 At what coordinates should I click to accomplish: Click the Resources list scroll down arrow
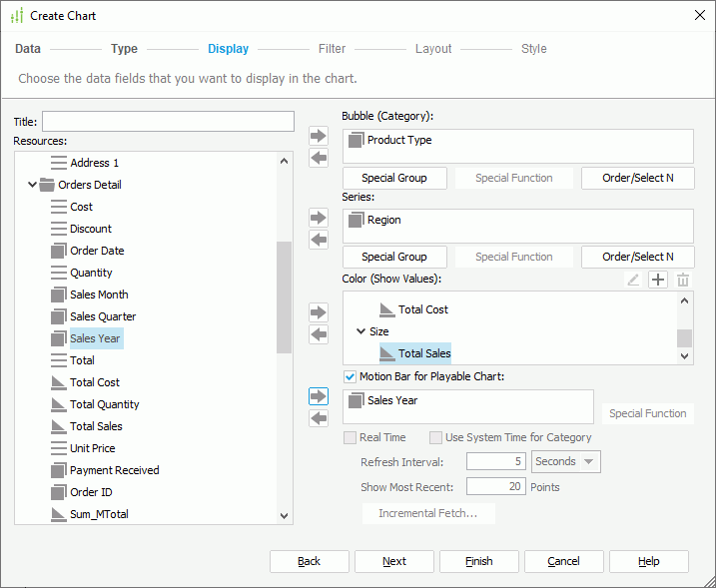click(285, 515)
